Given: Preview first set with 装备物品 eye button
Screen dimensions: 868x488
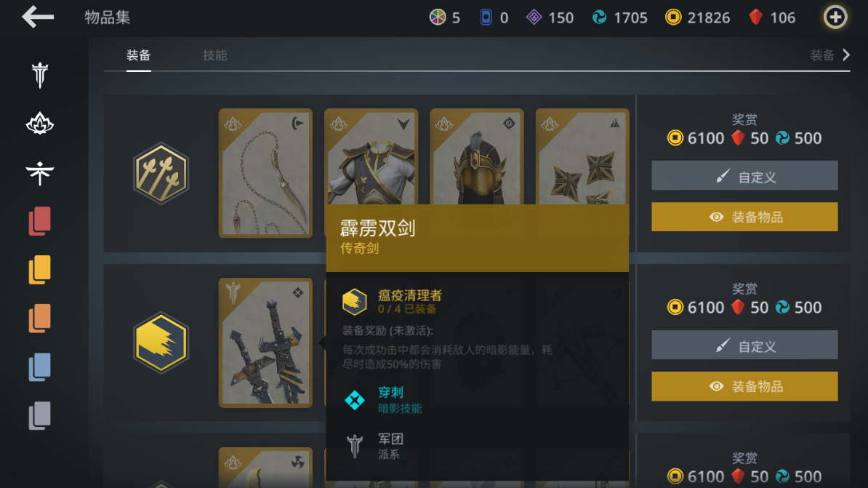Looking at the screenshot, I should tap(744, 217).
